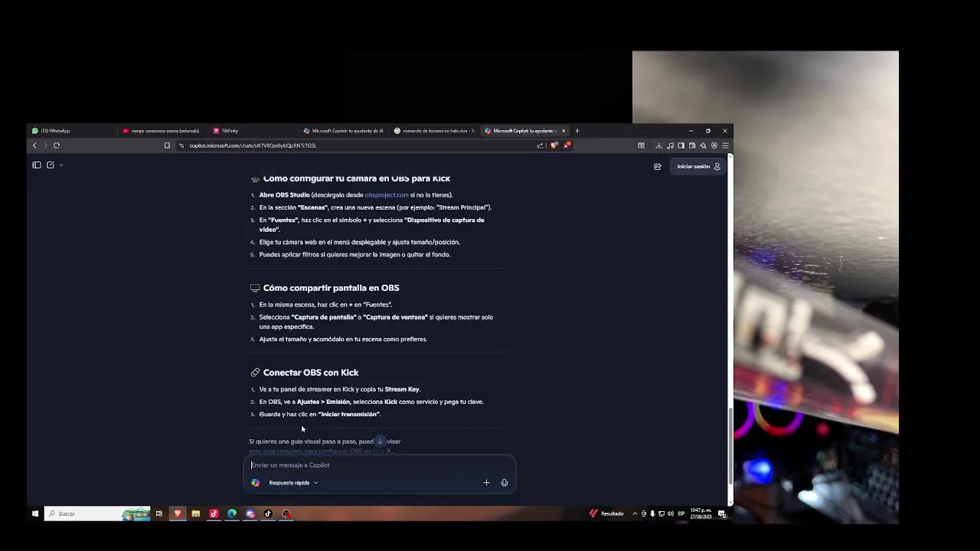This screenshot has width=980, height=551.
Task: Click heading Conectar OBS con Kick
Action: 311,373
